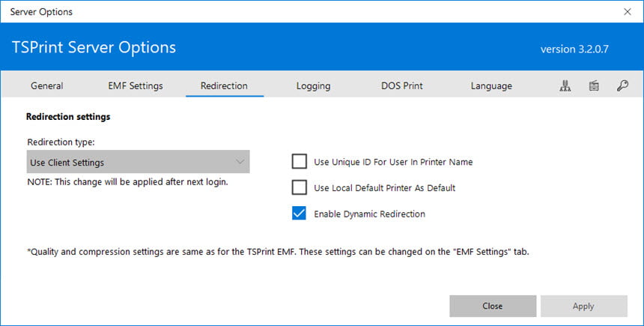
Task: Click the 'Use Local Default Printer As Default' label
Action: point(384,188)
